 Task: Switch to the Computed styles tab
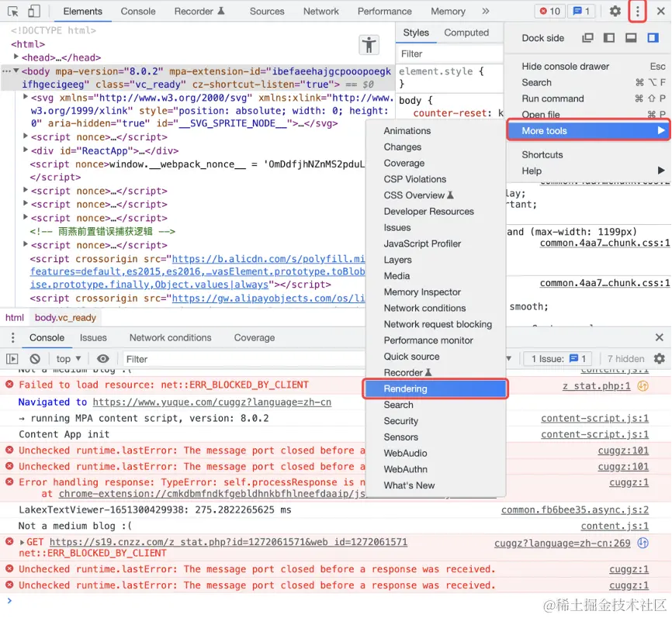pyautogui.click(x=466, y=33)
